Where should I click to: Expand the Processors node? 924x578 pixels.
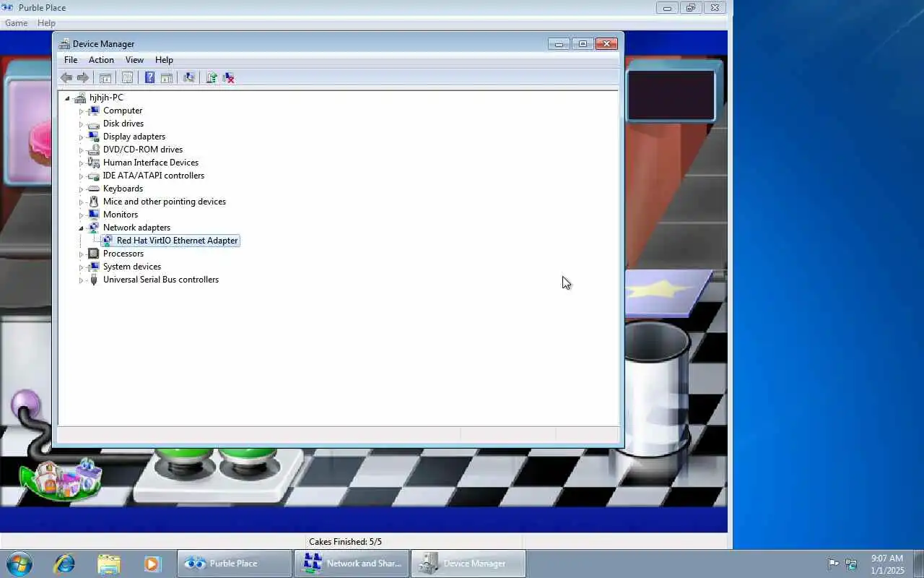tap(81, 254)
